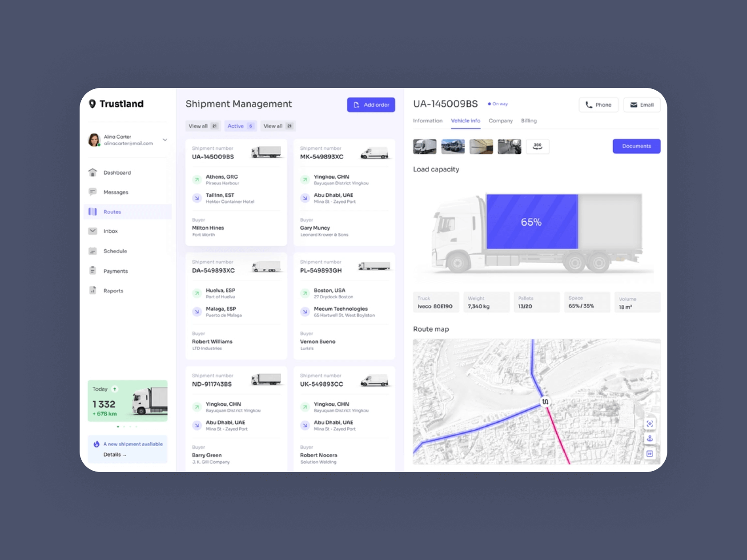Expand Alina Carter account dropdown
The width and height of the screenshot is (747, 560).
click(x=165, y=140)
